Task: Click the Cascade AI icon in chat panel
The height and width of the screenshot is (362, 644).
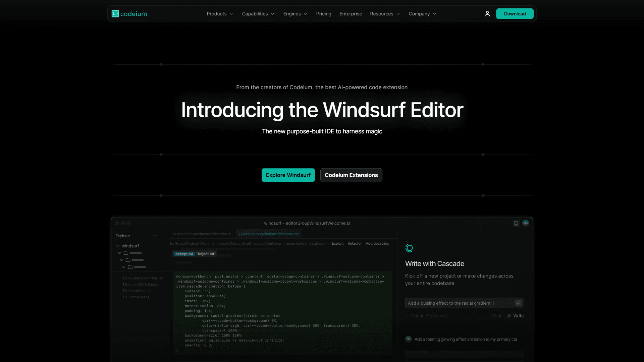Action: click(x=409, y=248)
